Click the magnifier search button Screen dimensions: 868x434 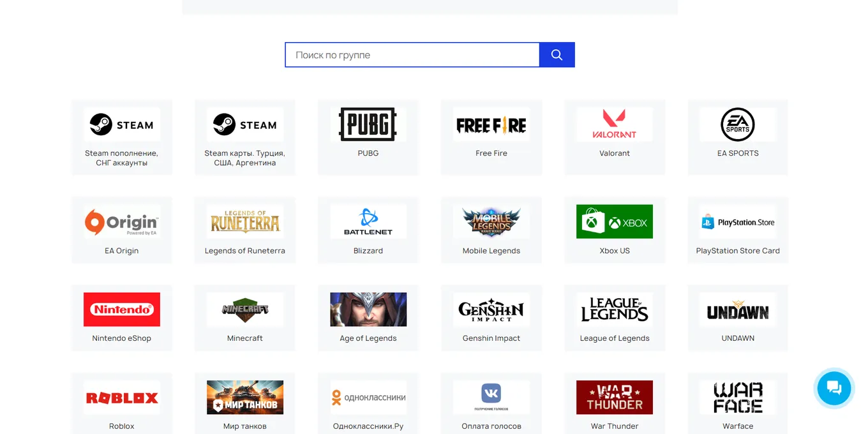click(x=557, y=55)
